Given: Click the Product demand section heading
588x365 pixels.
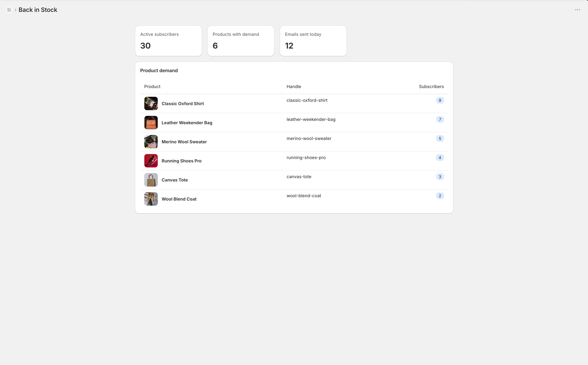Looking at the screenshot, I should [159, 70].
